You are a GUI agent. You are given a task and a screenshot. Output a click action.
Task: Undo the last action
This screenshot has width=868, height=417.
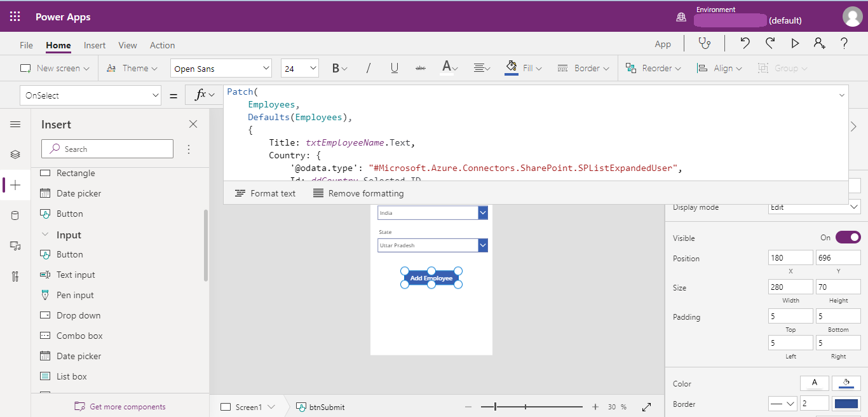pos(745,43)
